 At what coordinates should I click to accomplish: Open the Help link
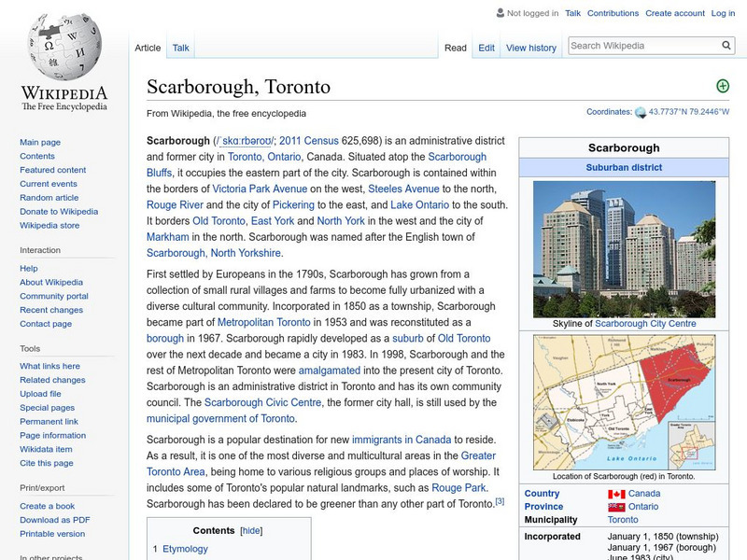pyautogui.click(x=29, y=268)
